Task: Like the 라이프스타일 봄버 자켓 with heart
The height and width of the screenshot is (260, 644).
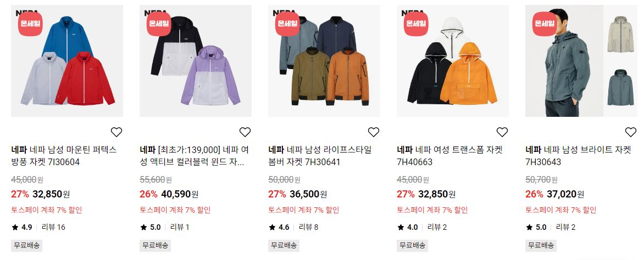Action: point(374,132)
